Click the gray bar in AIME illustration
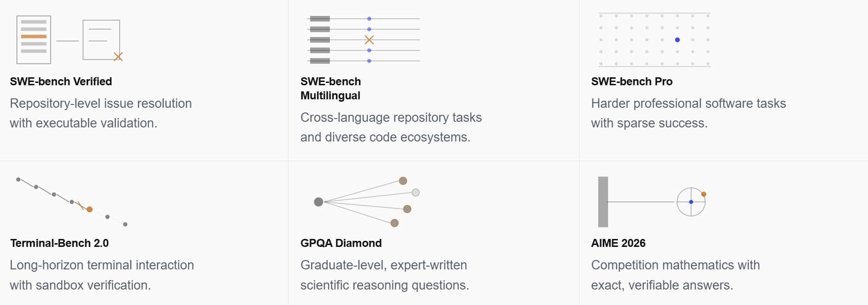The image size is (868, 305). [603, 202]
